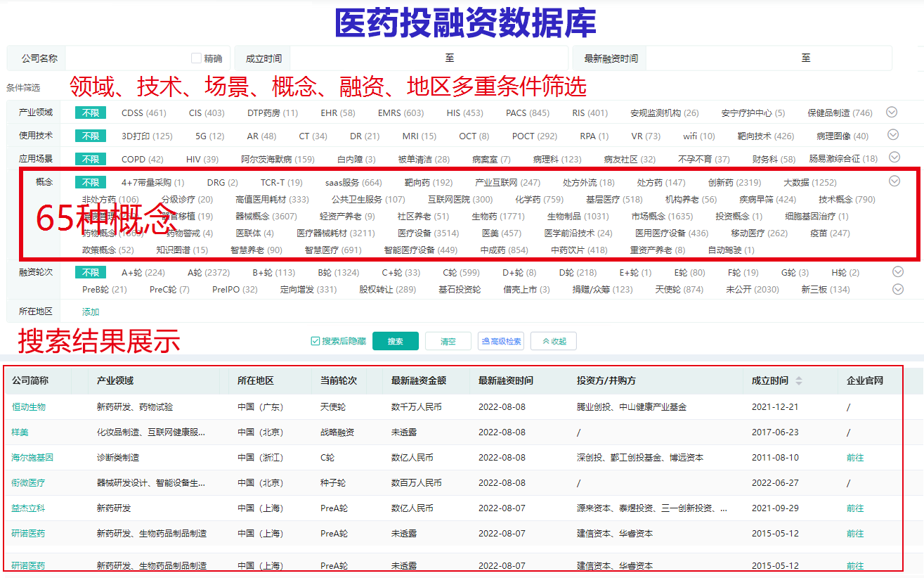Open 高级检索 advanced search

(500, 341)
